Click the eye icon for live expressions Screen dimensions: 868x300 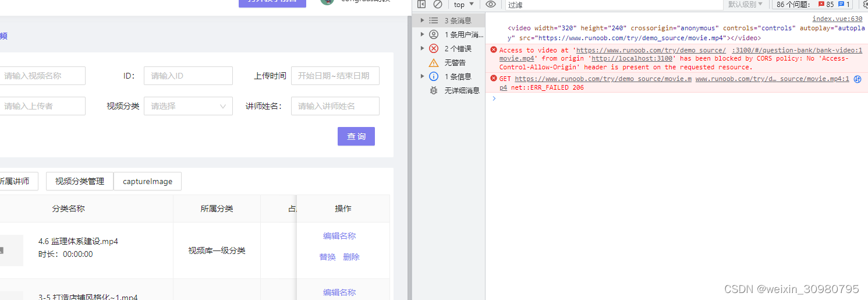[x=491, y=4]
